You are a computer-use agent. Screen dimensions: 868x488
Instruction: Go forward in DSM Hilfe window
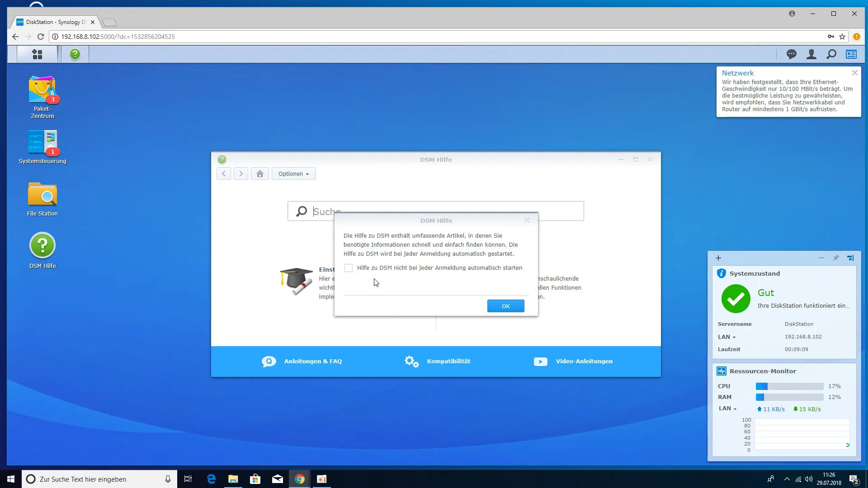tap(241, 174)
